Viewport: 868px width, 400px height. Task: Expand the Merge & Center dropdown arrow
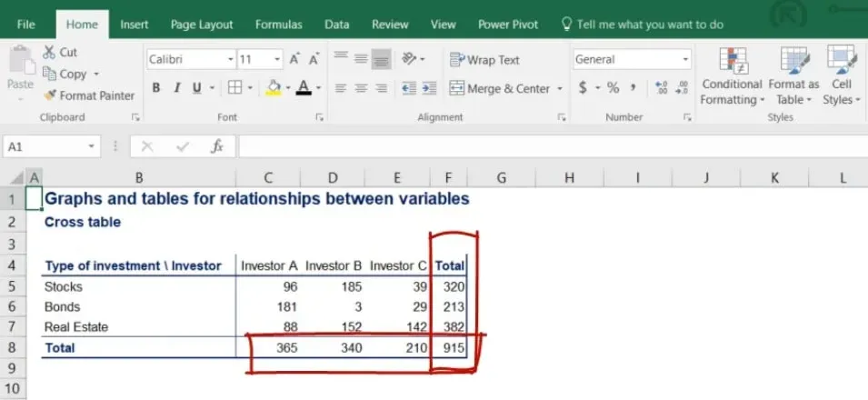point(559,89)
